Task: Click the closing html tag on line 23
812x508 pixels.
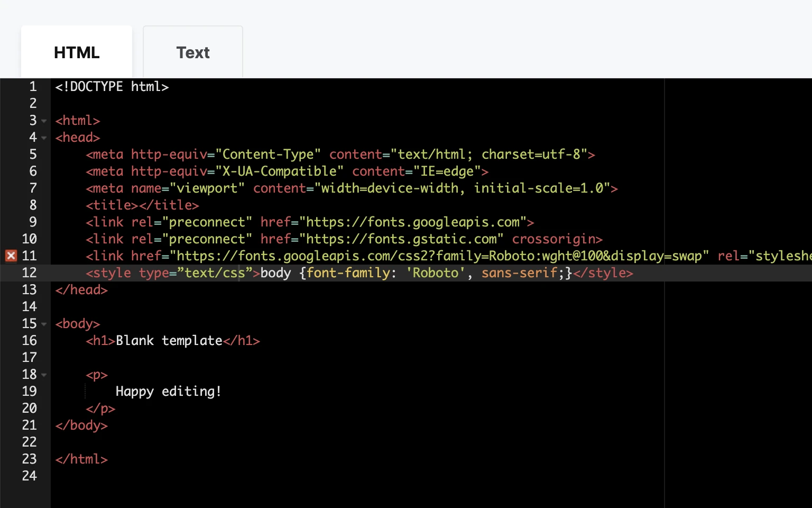Action: (81, 459)
